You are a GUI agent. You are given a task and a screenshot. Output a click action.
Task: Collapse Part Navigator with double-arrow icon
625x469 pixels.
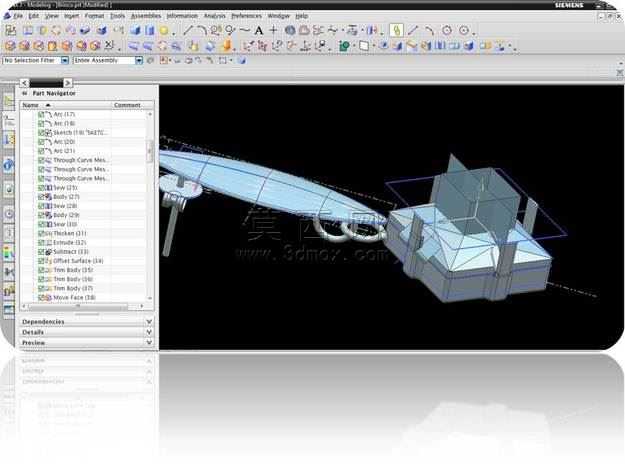tap(24, 93)
